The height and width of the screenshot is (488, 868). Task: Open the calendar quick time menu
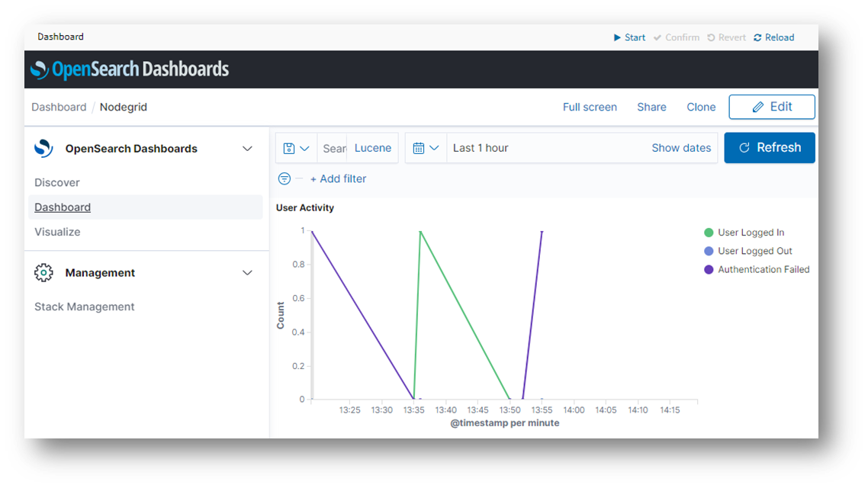(426, 148)
